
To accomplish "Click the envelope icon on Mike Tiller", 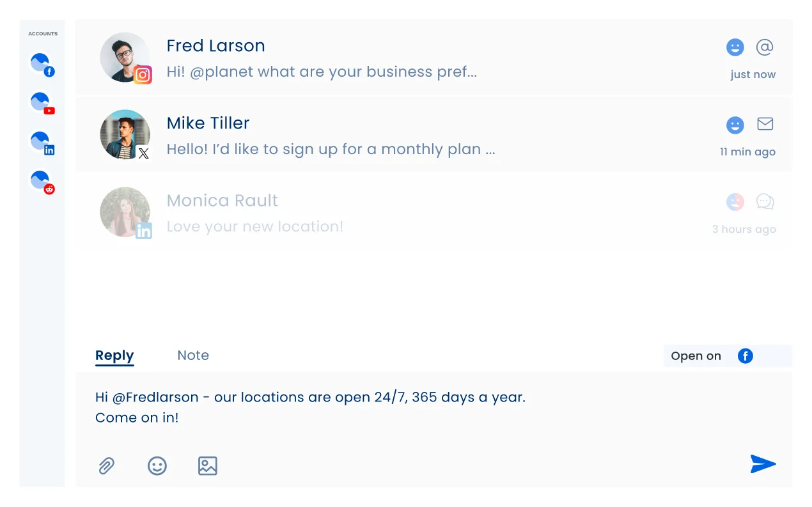I will [x=765, y=124].
